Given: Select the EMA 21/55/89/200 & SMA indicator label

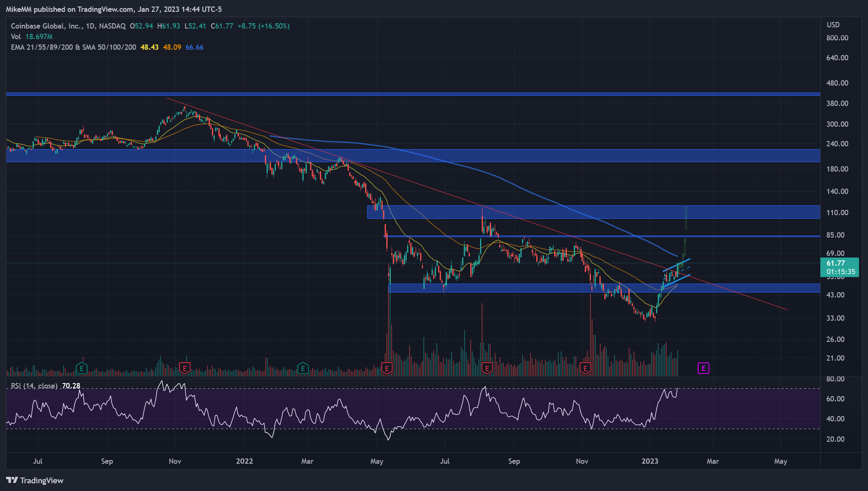Looking at the screenshot, I should [73, 47].
